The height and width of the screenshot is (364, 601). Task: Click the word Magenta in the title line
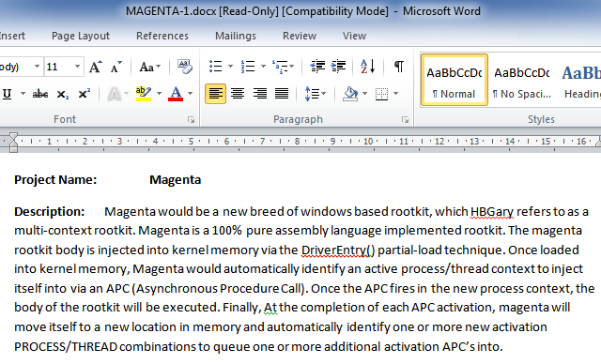(x=176, y=180)
